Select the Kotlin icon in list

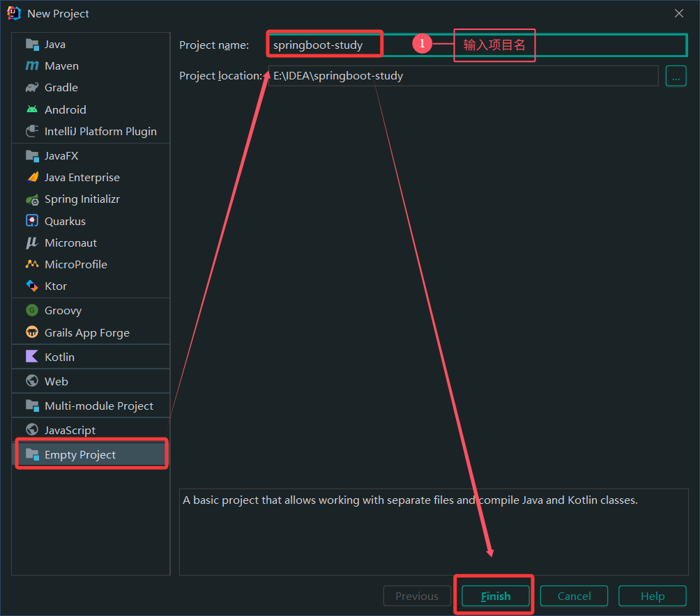tap(32, 357)
